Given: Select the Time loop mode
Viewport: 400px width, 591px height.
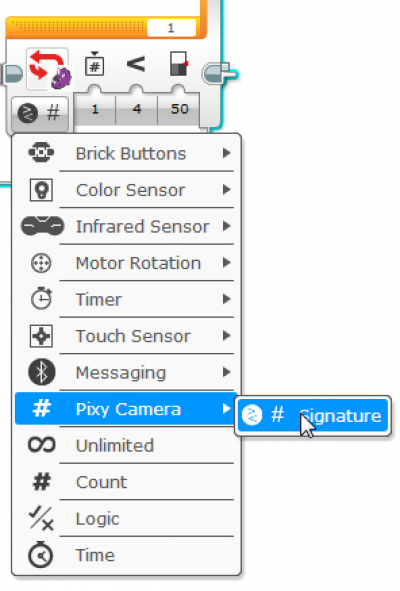Looking at the screenshot, I should click(x=124, y=555).
